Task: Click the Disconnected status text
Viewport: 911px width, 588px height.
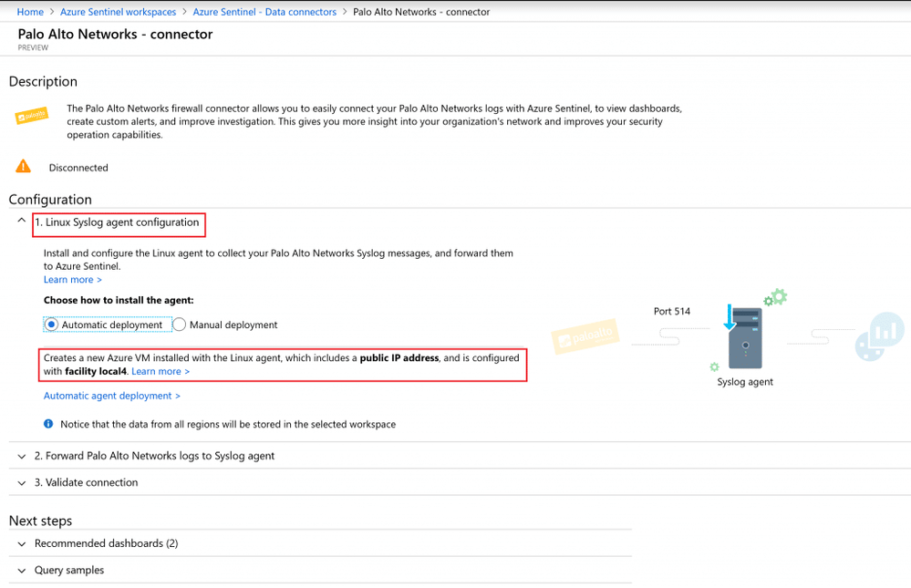Action: (78, 168)
